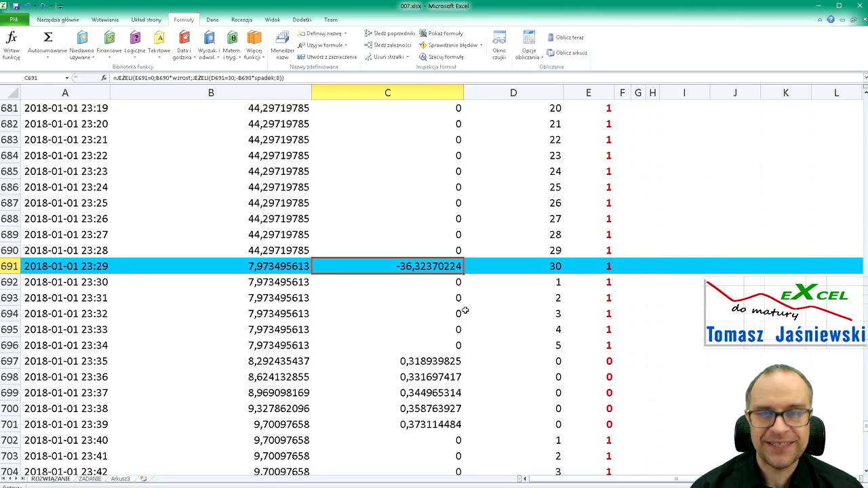868x488 pixels.
Task: Open Wyszukiwania i odwołania functions
Action: tap(209, 45)
